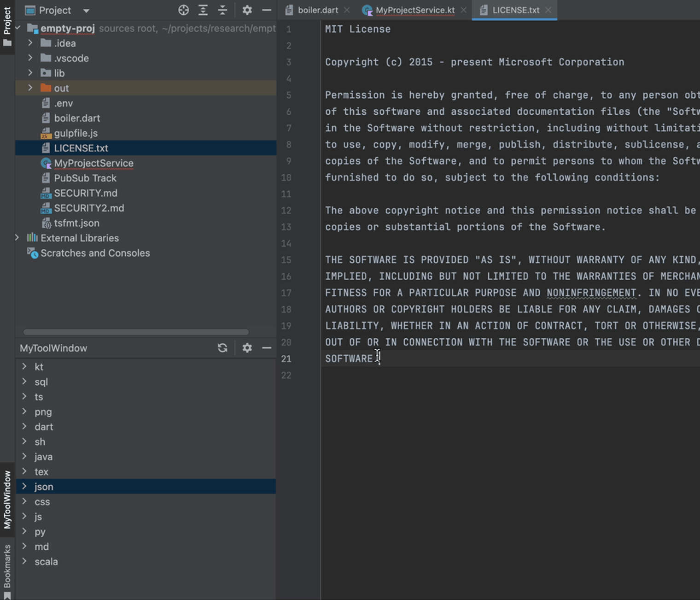700x600 pixels.
Task: Toggle the Project tool window side tab
Action: (x=7, y=27)
